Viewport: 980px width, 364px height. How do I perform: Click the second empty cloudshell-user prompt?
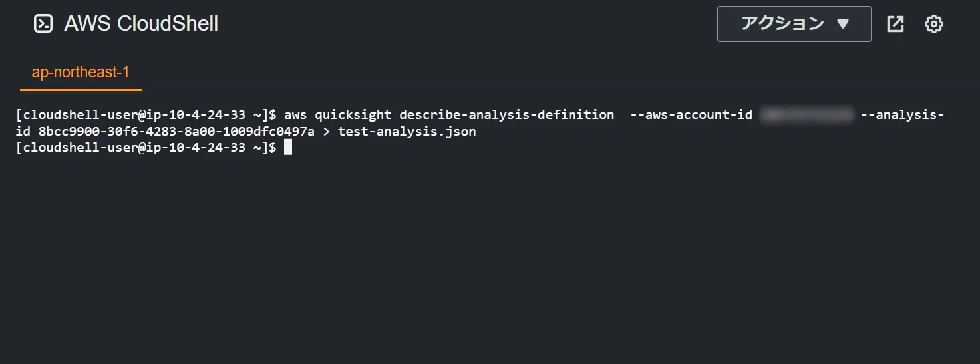(x=146, y=148)
